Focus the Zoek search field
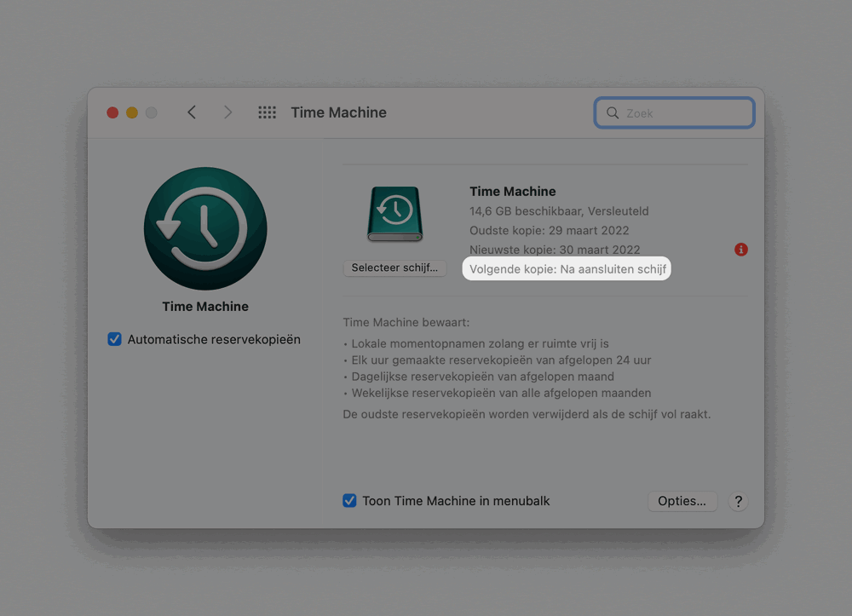 [x=674, y=113]
